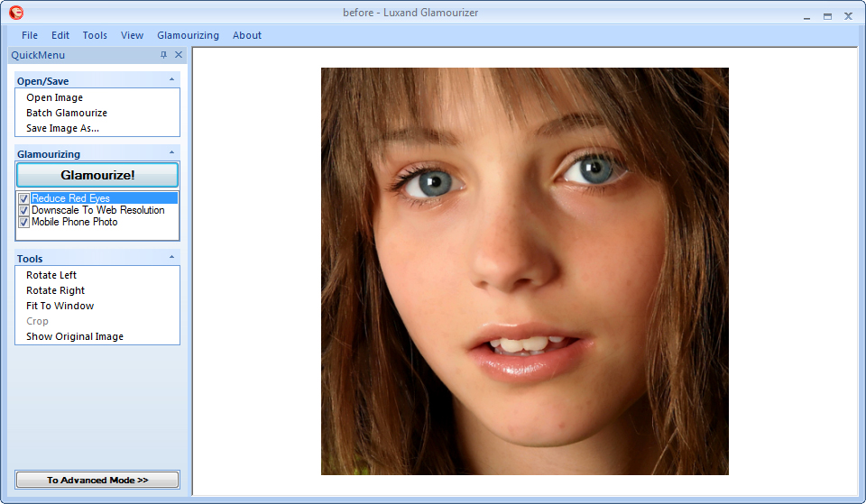
Task: Click the Luxand Glamourizer app logo icon
Action: click(15, 14)
